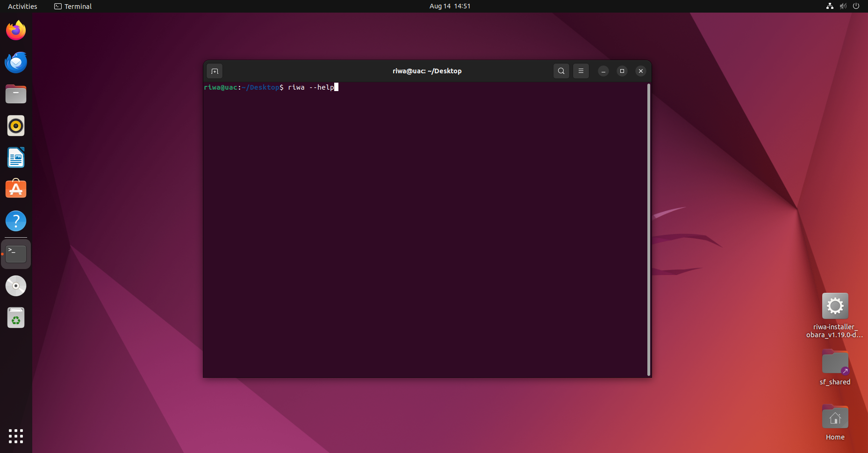Open the Files manager in the dock

[16, 94]
